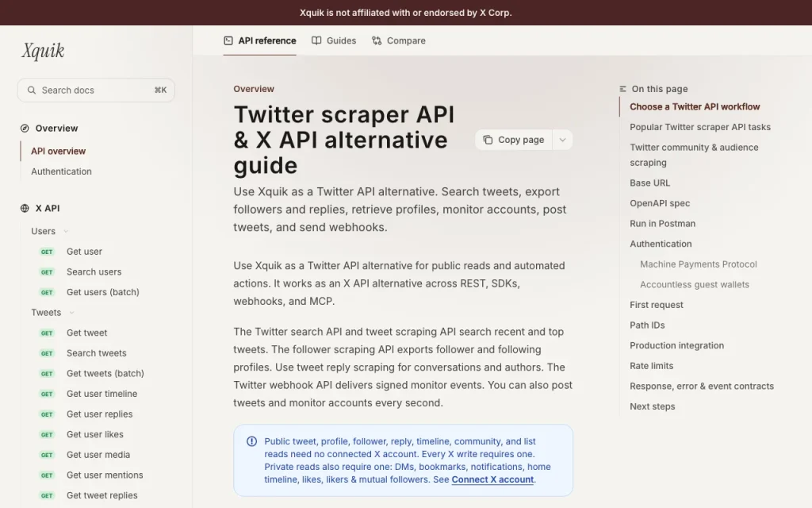Screen dimensions: 812x508
Task: Click the GET badge beside Get tweet replies
Action: pos(47,495)
